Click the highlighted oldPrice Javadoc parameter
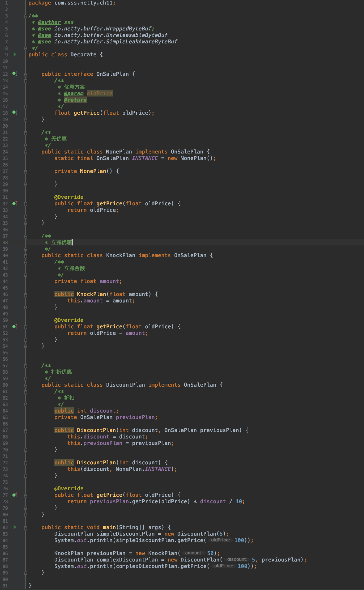 click(x=100, y=93)
